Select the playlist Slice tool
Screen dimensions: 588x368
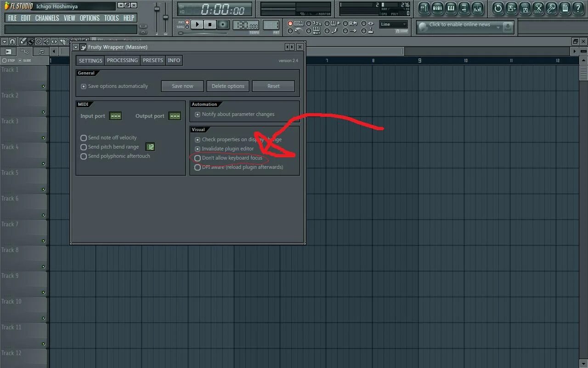[62, 42]
